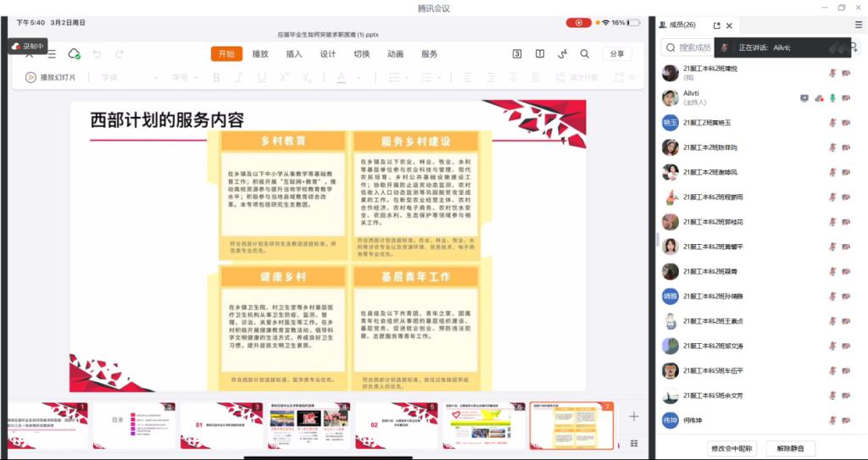Viewport: 868px width, 460px height.
Task: Add a new slide with plus icon
Action: click(633, 416)
